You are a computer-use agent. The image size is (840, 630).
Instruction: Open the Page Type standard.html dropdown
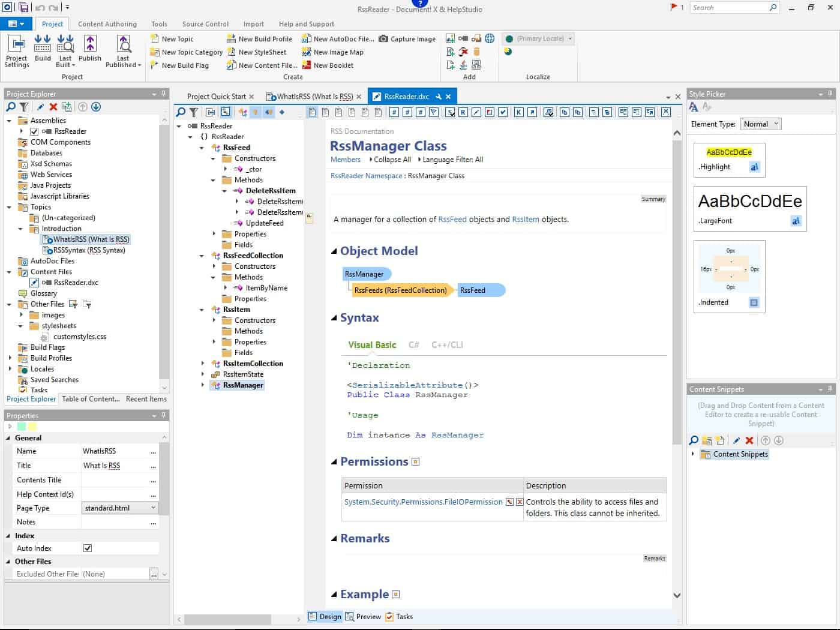coord(119,508)
